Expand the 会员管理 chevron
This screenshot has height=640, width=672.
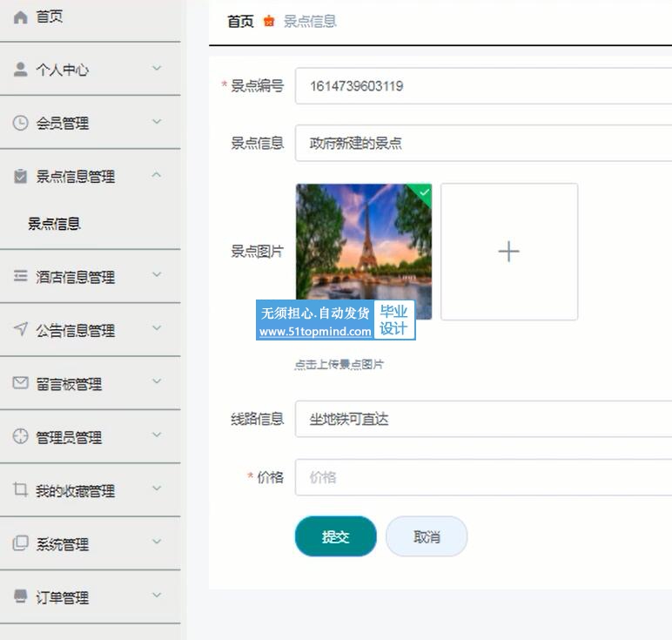tap(157, 122)
